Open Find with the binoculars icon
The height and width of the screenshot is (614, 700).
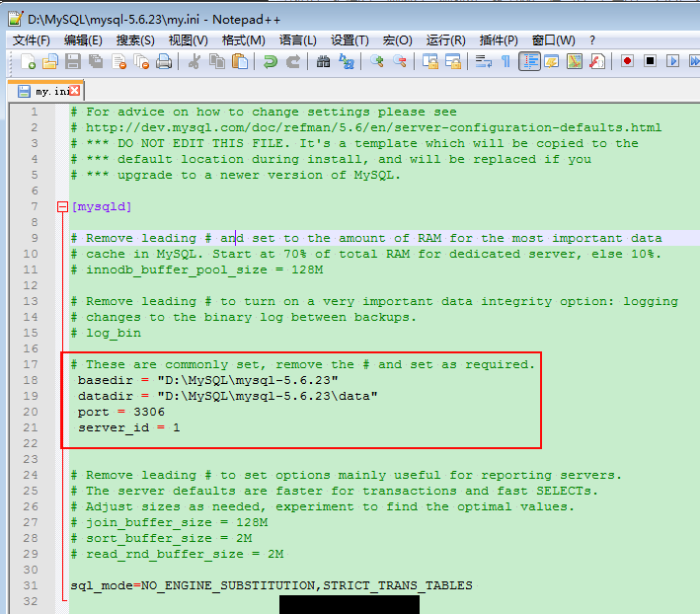[x=323, y=61]
